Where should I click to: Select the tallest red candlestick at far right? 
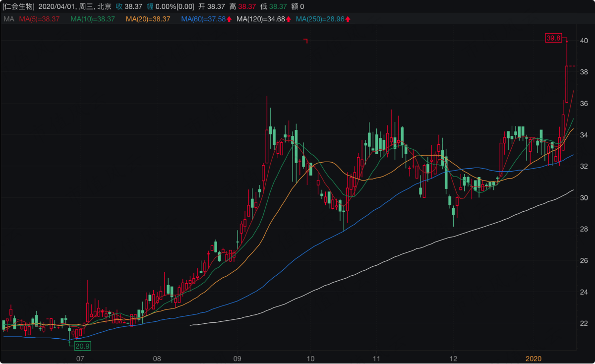point(567,84)
